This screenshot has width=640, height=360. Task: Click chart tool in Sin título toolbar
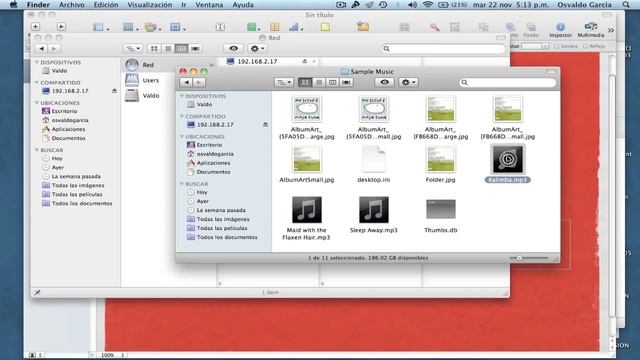pos(295,27)
